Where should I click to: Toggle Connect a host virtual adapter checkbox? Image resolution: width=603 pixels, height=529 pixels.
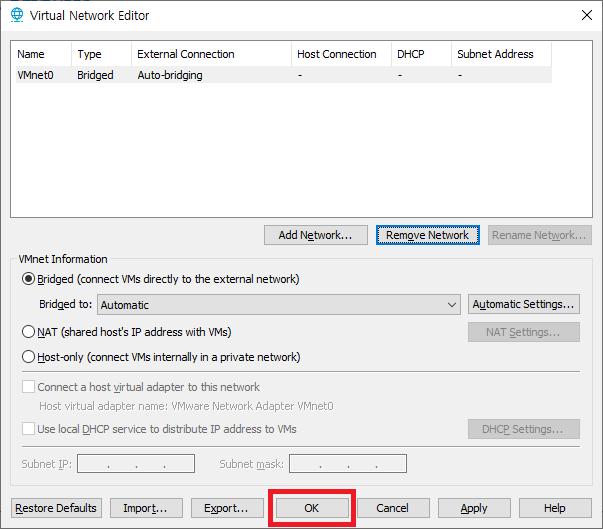(28, 387)
